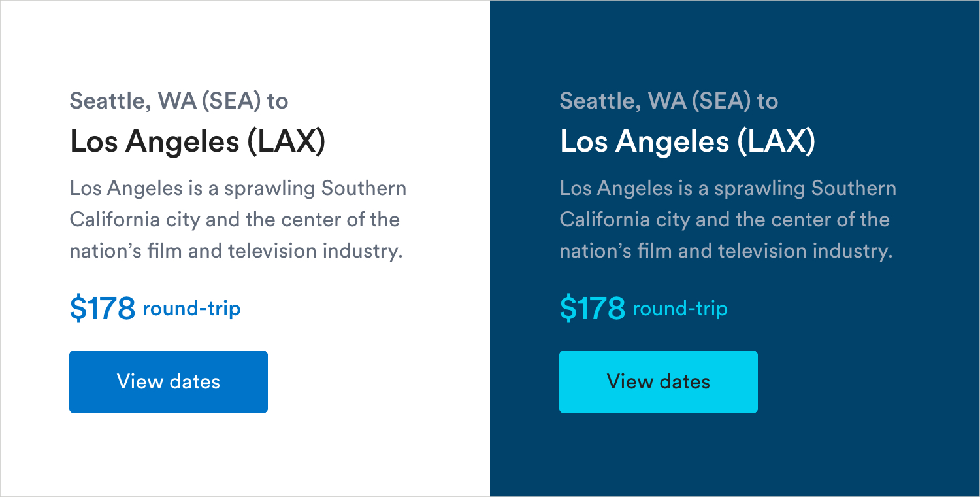Click Seattle, WA (SEA) to text on white card

coord(179,101)
